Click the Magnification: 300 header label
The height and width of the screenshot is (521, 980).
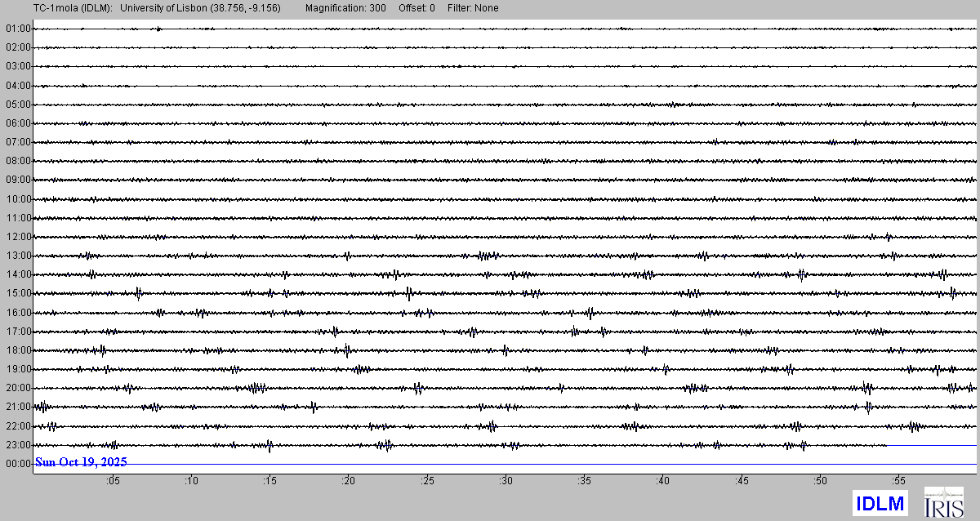click(x=347, y=8)
